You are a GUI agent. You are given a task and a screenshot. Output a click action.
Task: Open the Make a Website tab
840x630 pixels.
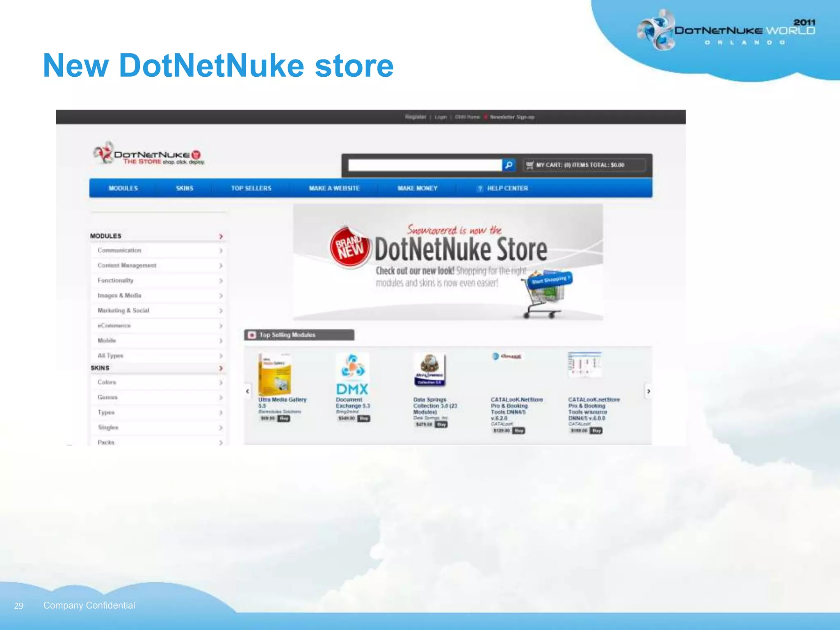(x=334, y=188)
